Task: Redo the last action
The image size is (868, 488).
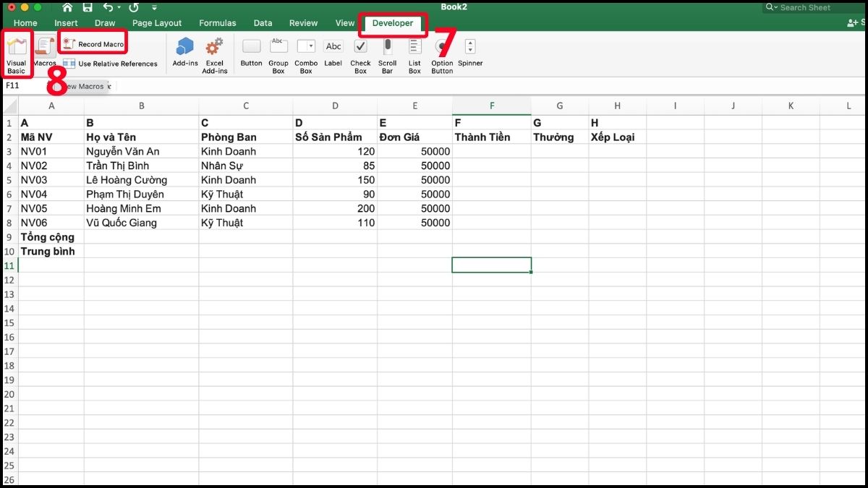Action: tap(134, 7)
